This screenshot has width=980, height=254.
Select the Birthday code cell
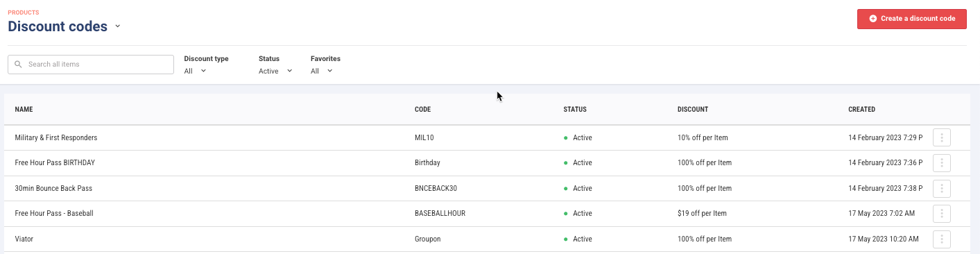427,163
